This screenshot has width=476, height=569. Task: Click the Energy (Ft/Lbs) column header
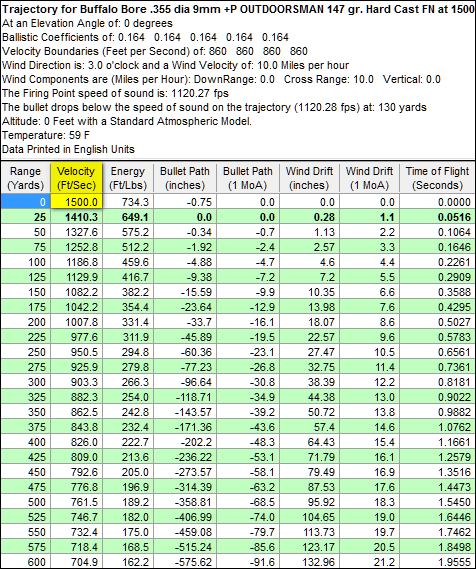(x=128, y=178)
